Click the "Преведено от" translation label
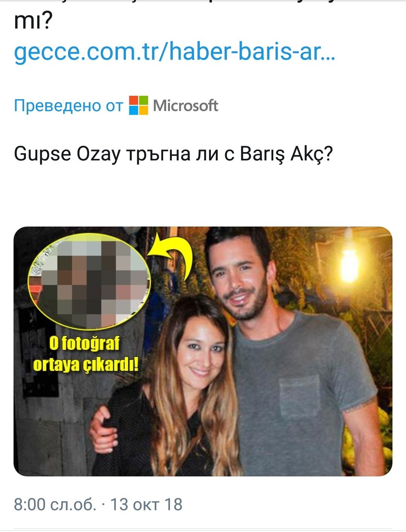The height and width of the screenshot is (532, 406). pyautogui.click(x=68, y=106)
